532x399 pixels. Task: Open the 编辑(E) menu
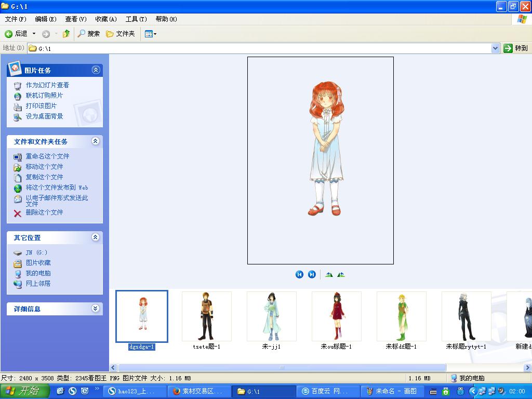click(x=46, y=19)
